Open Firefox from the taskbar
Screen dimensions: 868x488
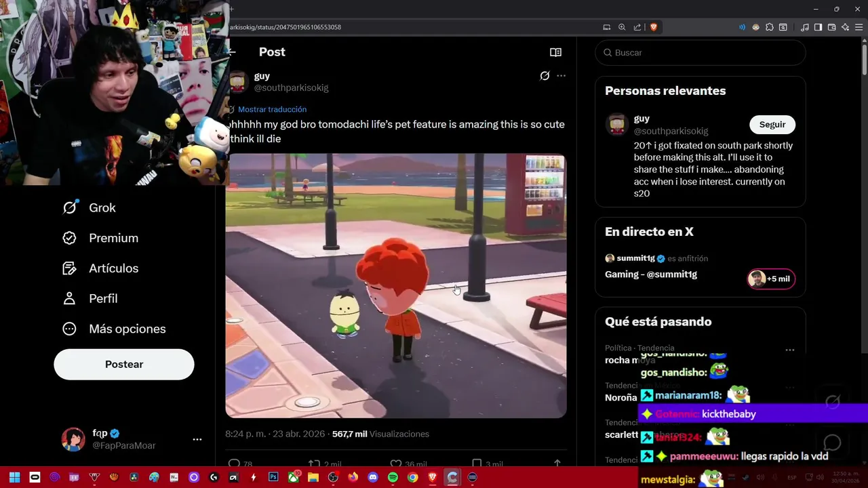(x=353, y=477)
